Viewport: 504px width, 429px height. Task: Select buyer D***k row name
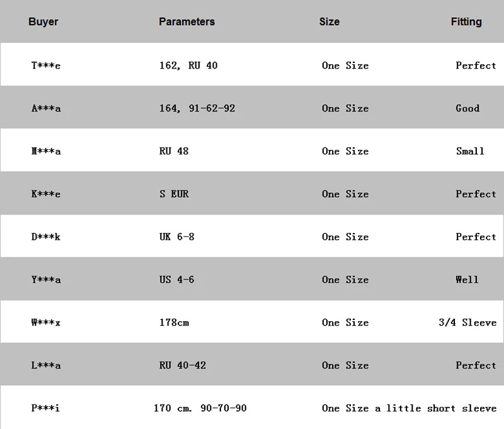(x=45, y=237)
